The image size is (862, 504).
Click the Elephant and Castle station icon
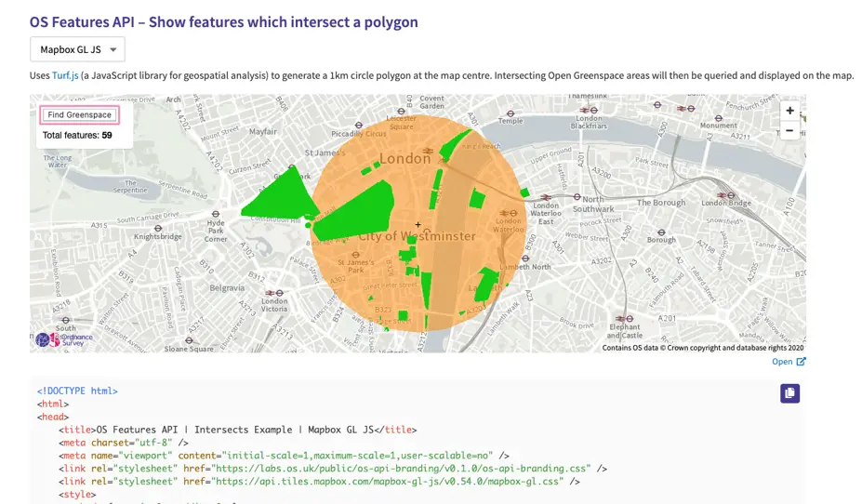625,319
